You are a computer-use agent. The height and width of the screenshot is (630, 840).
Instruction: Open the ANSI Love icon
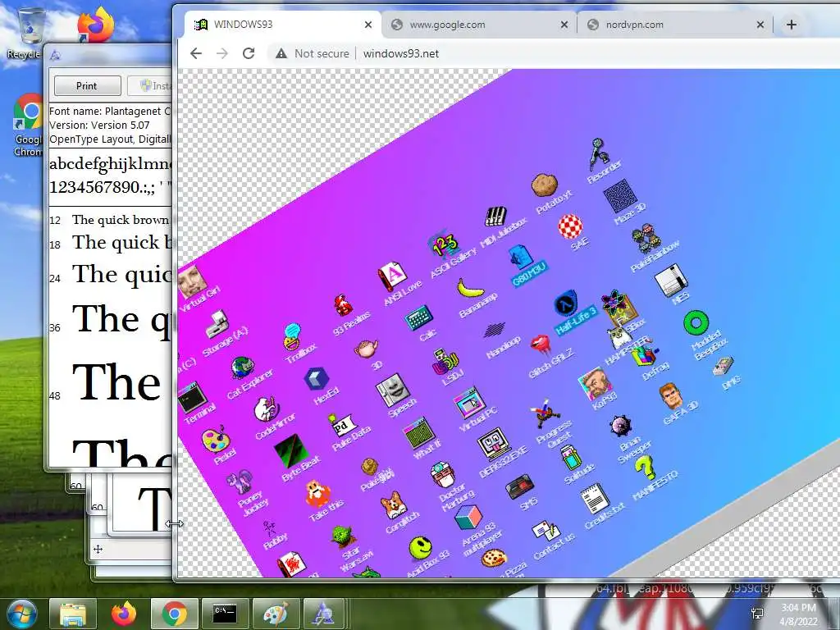pyautogui.click(x=392, y=276)
